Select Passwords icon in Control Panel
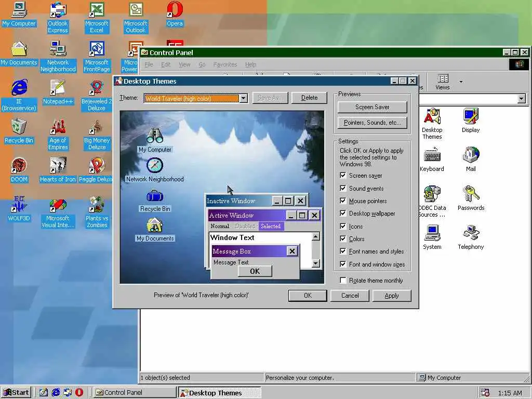The image size is (532, 399). tap(471, 199)
